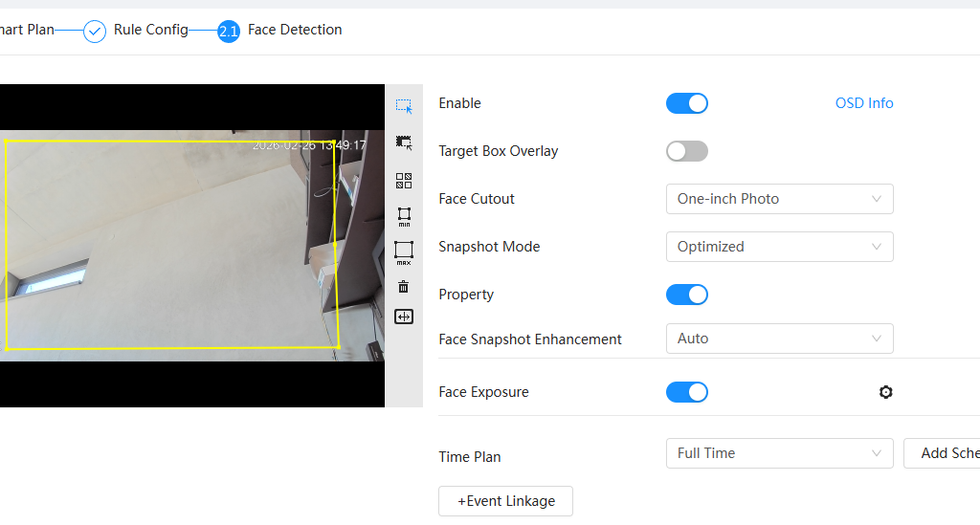Toggle the Face Exposure switch
The height and width of the screenshot is (525, 980).
click(686, 392)
